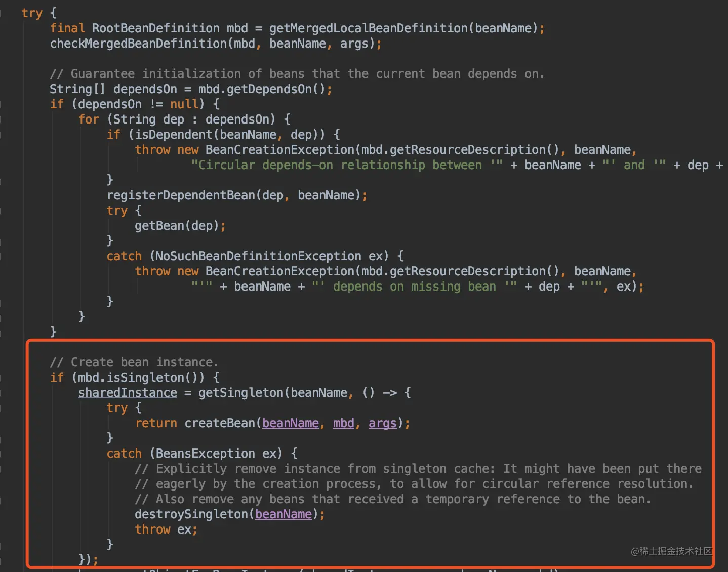The height and width of the screenshot is (572, 728).
Task: Click the "' and '" string literal
Action: pos(634,165)
